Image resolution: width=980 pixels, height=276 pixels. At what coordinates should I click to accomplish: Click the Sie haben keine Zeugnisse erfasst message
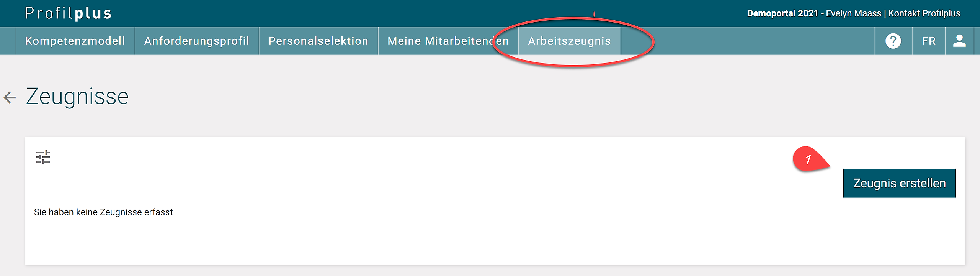(x=103, y=212)
